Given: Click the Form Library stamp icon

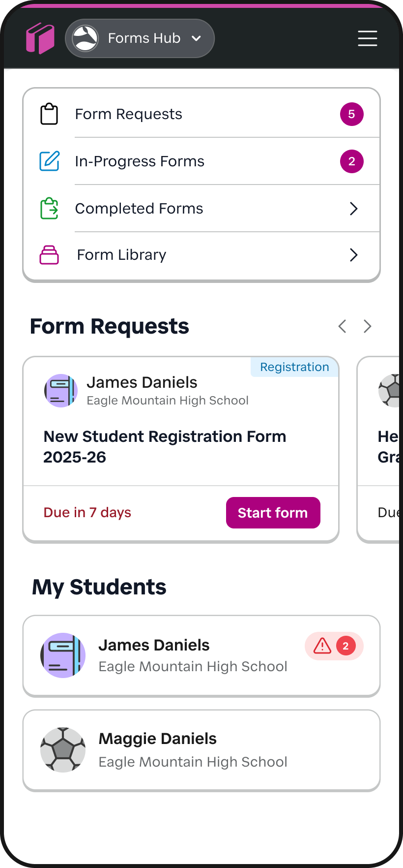Looking at the screenshot, I should tap(49, 255).
